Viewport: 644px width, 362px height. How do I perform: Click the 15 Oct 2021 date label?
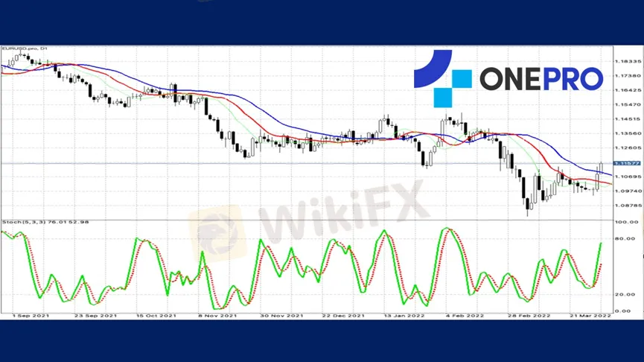(156, 316)
